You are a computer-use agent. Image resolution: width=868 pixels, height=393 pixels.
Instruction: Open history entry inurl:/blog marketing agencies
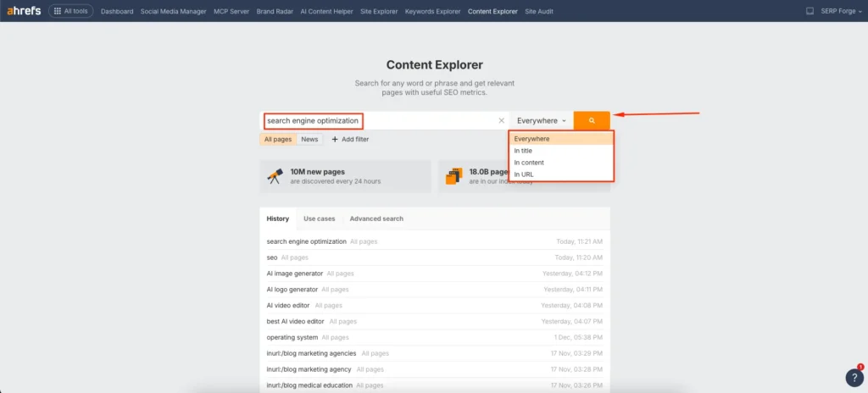(312, 353)
